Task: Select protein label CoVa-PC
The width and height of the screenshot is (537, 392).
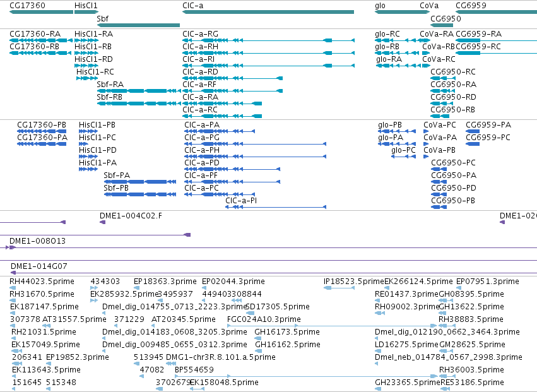Action: [440, 125]
